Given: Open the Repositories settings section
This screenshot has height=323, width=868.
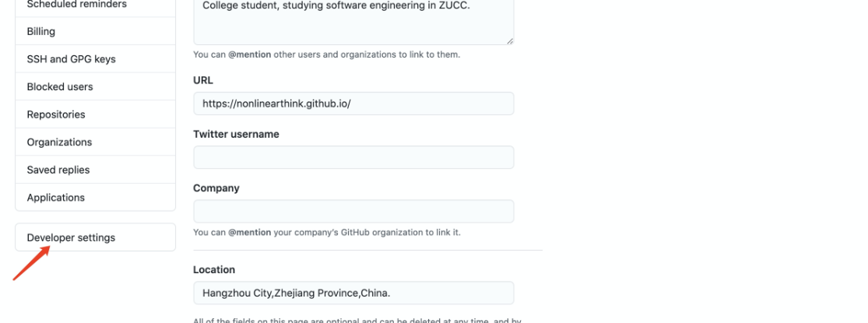Looking at the screenshot, I should pyautogui.click(x=56, y=114).
